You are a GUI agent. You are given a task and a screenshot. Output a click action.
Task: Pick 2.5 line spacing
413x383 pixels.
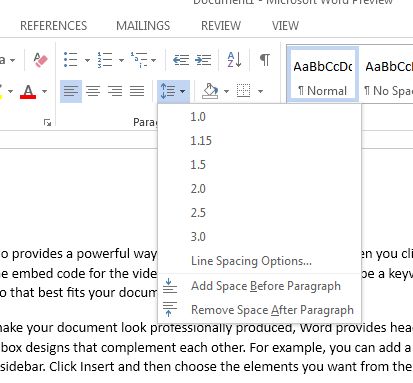(x=260, y=213)
